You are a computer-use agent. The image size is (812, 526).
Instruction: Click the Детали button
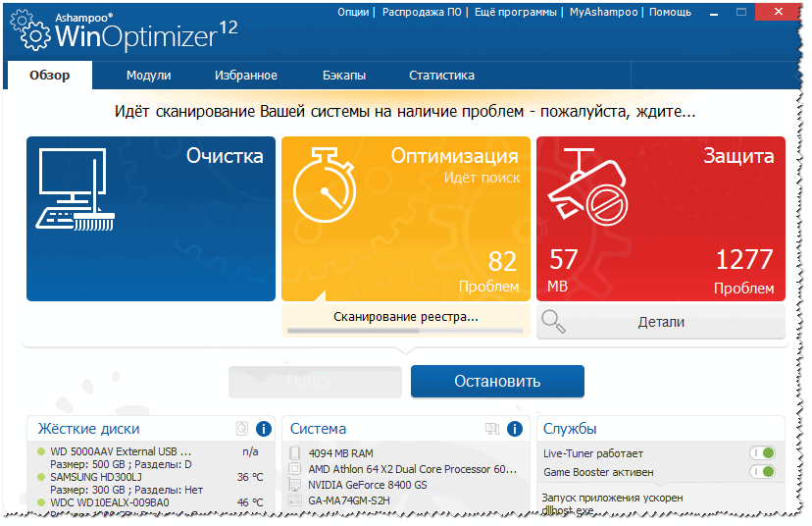point(661,322)
